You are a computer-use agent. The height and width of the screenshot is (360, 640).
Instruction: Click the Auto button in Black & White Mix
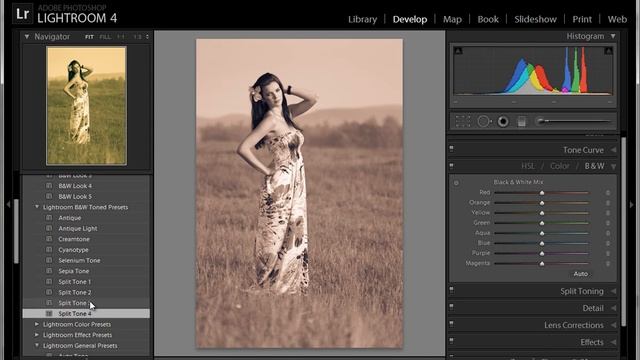coord(580,274)
